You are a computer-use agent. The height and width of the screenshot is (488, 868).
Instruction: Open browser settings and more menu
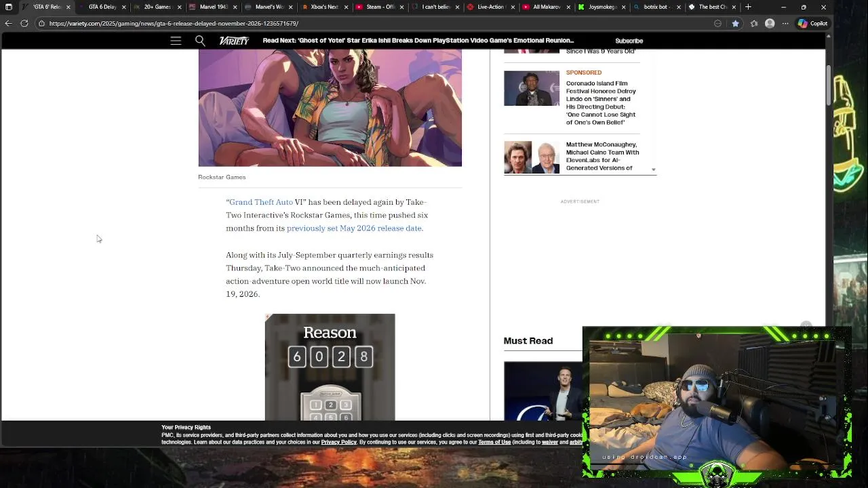785,23
